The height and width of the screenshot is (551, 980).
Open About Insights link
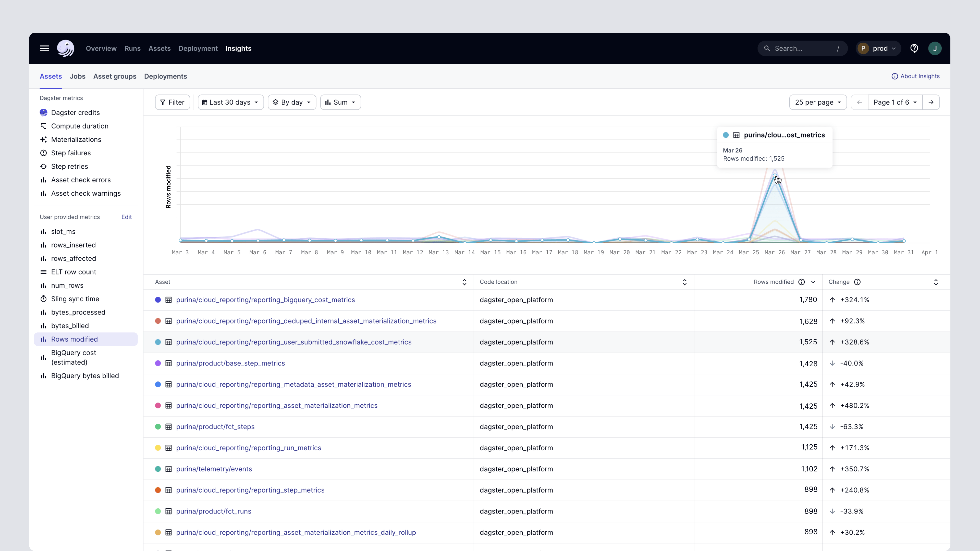(915, 76)
